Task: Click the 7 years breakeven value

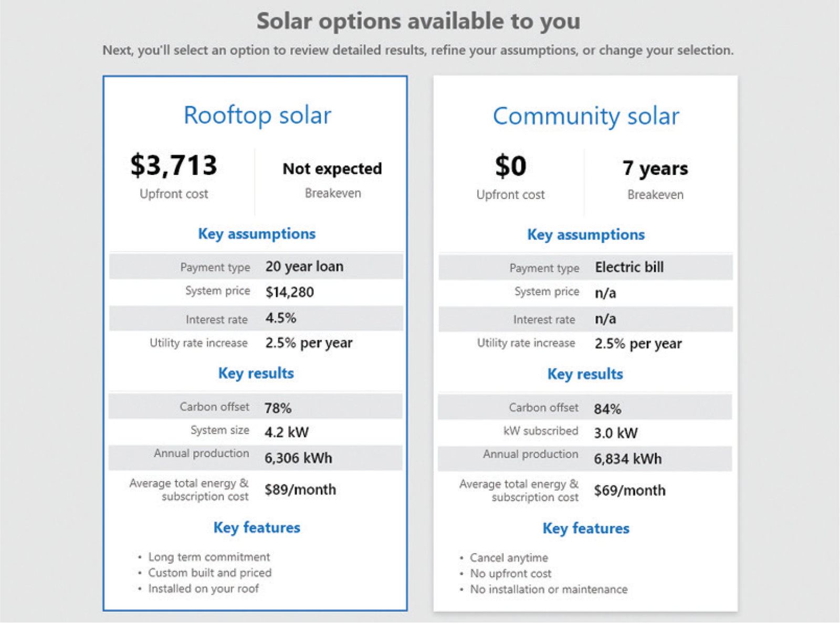Action: 655,168
